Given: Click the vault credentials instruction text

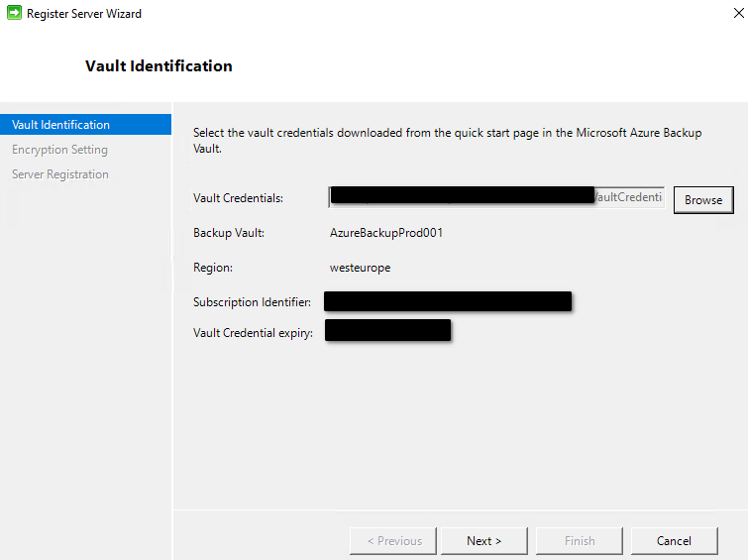Looking at the screenshot, I should coord(447,141).
